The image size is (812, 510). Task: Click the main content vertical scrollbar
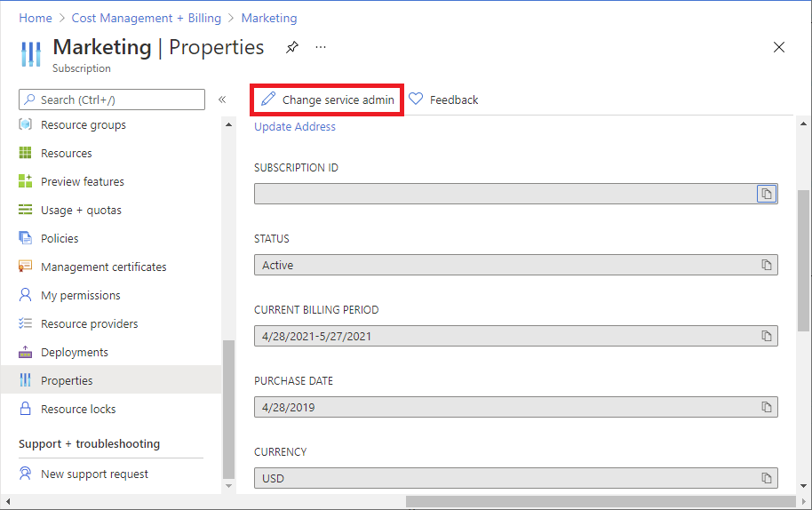pos(803,258)
